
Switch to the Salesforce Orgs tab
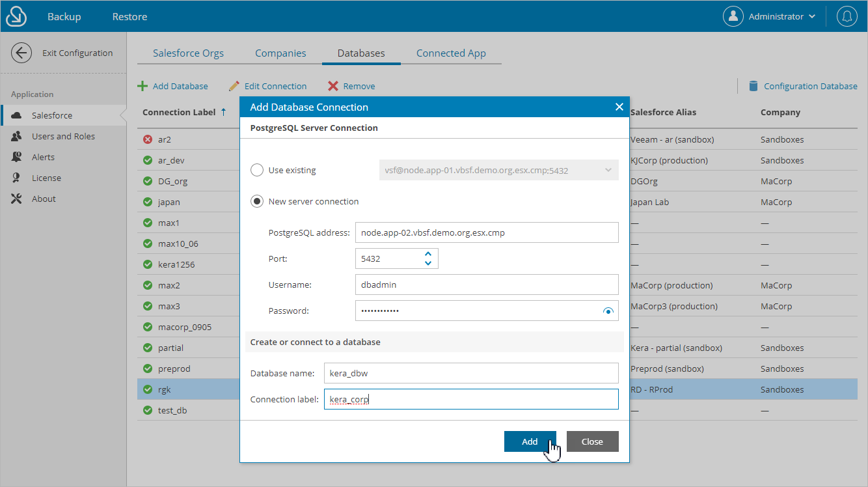tap(188, 53)
